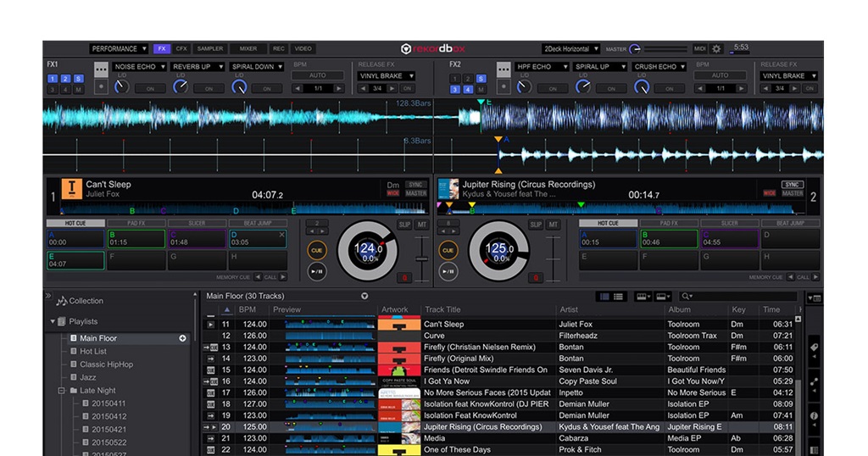Click the add icon next to Main Floor
Viewport: 868px width, 456px height.
(x=182, y=338)
